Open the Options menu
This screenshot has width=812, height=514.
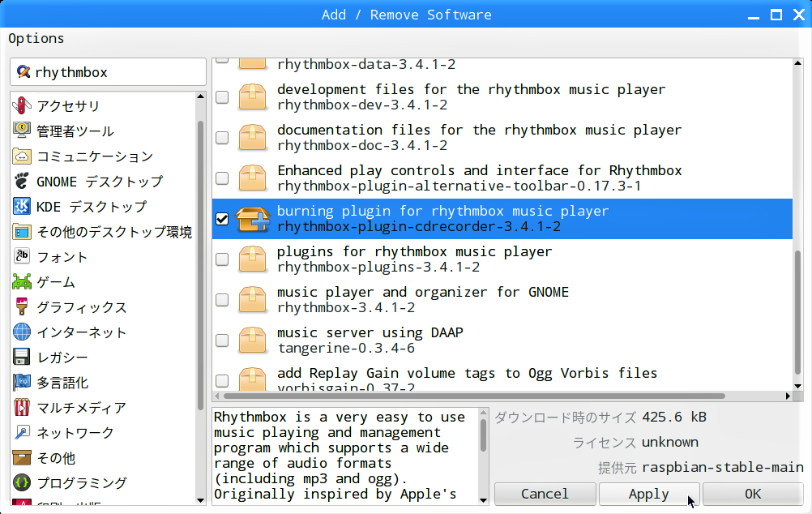(36, 39)
